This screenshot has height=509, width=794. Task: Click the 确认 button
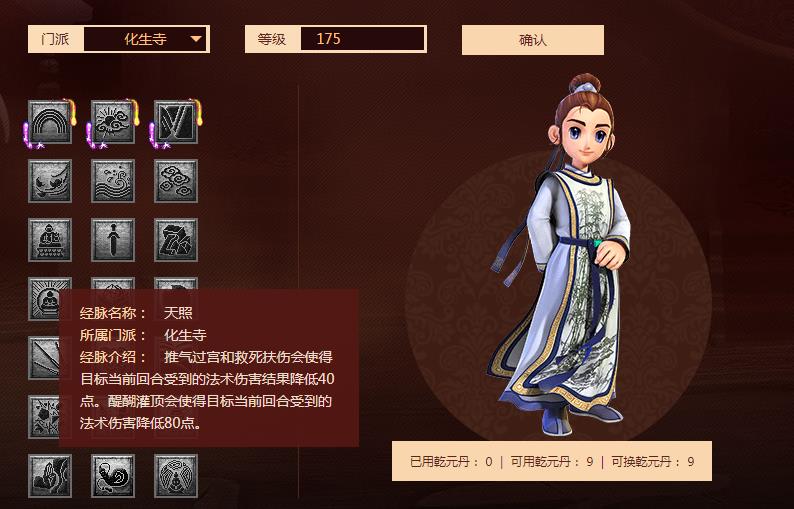point(533,40)
